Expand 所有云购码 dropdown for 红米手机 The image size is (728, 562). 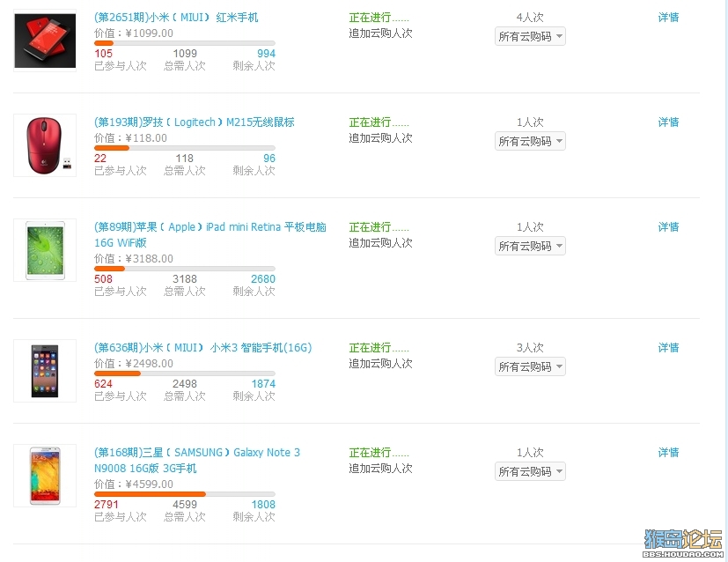[x=530, y=36]
